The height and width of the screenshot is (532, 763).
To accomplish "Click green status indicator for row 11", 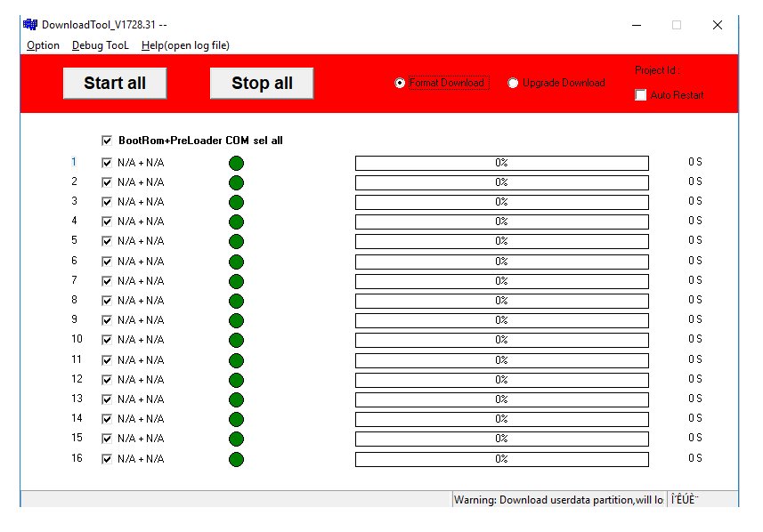I will pos(236,360).
